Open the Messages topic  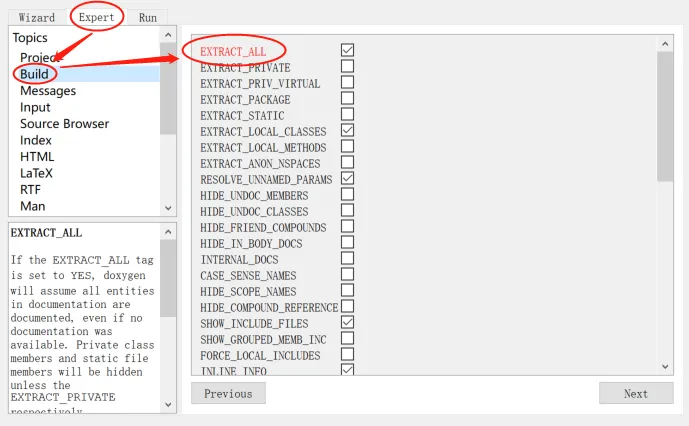pos(48,91)
